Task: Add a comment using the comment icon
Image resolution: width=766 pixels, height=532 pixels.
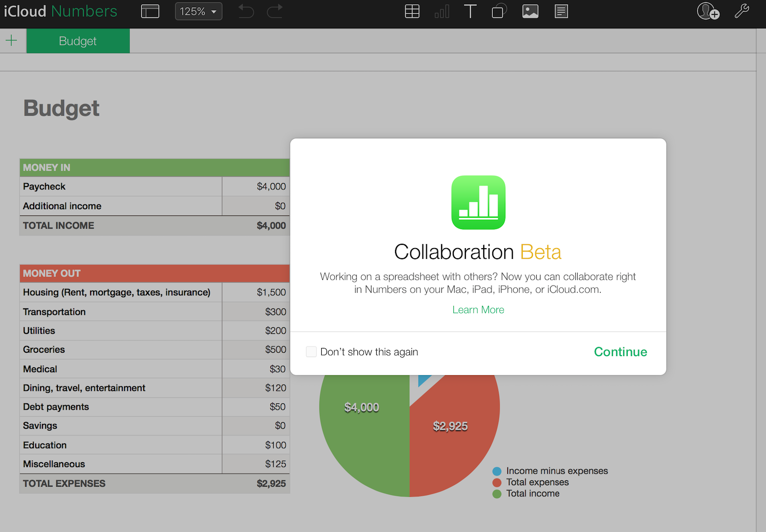Action: click(561, 11)
